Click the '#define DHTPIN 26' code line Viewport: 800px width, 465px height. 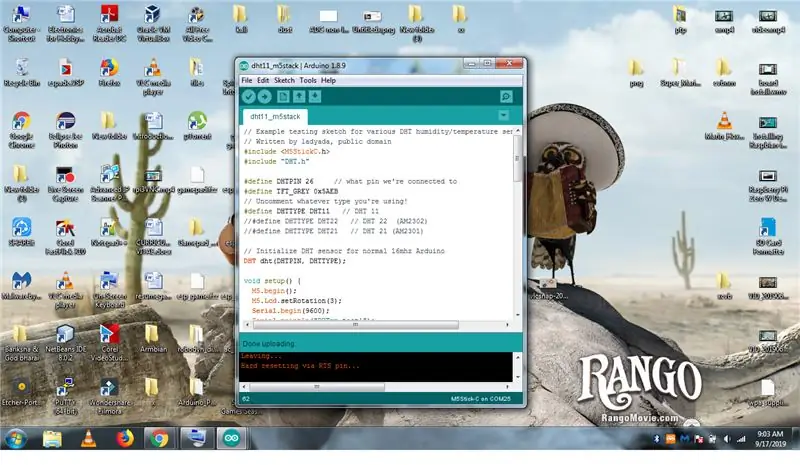(350, 181)
